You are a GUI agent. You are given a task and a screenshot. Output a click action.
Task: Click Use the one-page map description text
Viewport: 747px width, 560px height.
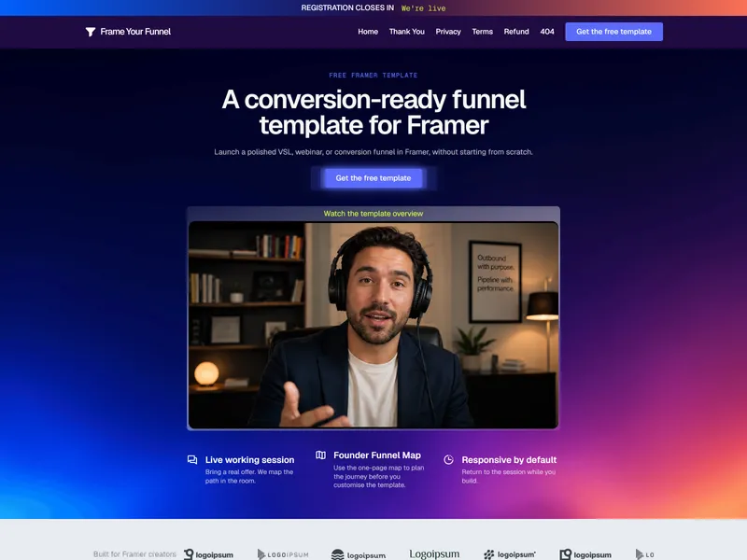pos(379,476)
